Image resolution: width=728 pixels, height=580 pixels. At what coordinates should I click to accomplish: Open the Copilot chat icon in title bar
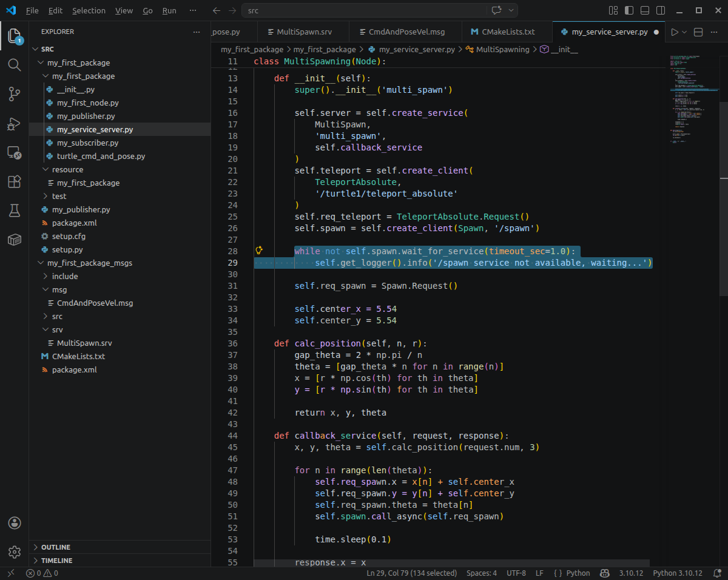tap(496, 10)
